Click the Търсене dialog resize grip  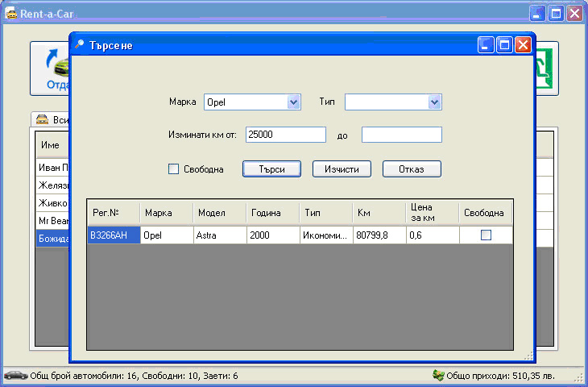(x=528, y=356)
